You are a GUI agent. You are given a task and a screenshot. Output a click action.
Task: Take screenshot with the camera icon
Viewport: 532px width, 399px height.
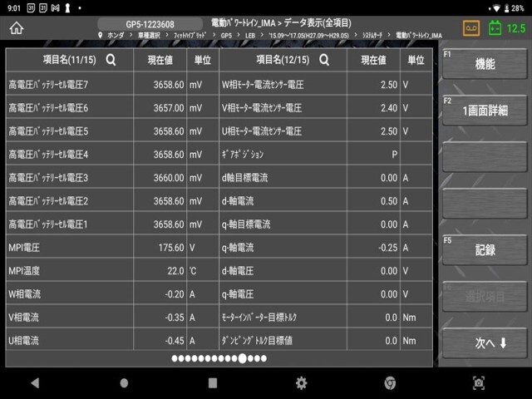[x=479, y=383]
